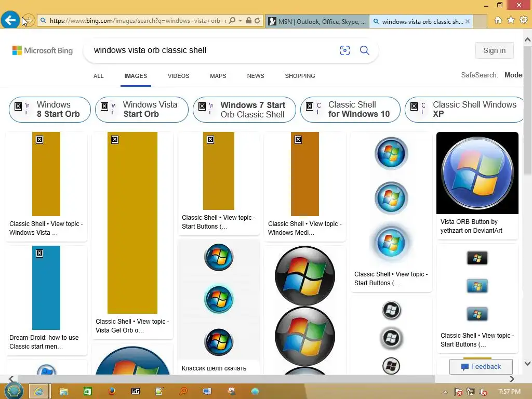Open the monitor display taskbar icon
The width and height of the screenshot is (532, 399).
coord(207,392)
